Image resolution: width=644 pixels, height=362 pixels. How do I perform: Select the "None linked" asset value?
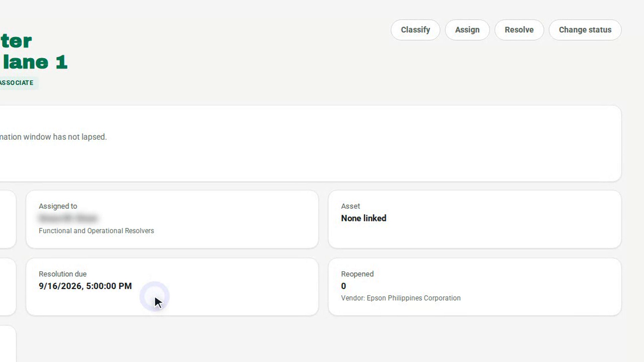point(364,218)
